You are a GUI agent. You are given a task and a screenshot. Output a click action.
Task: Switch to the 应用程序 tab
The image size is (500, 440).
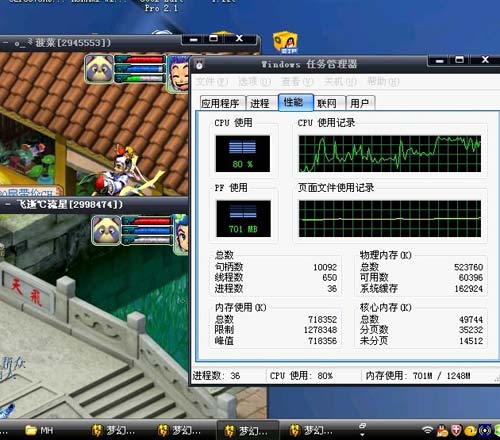[222, 103]
